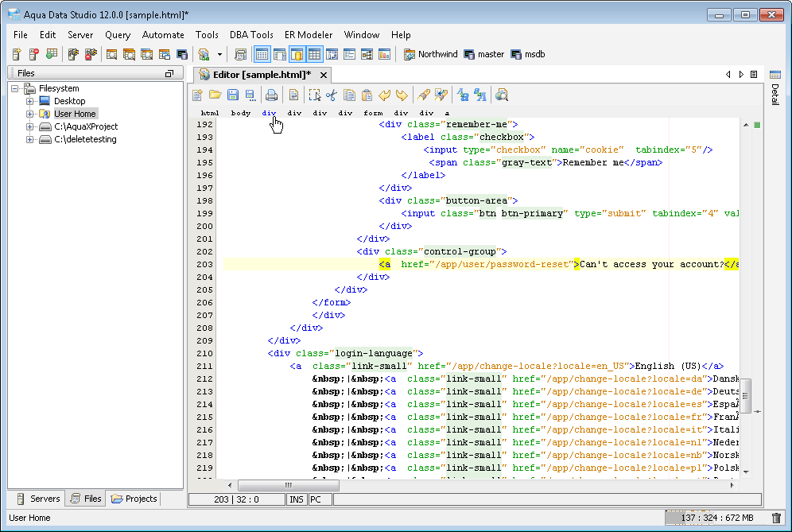This screenshot has width=792, height=532.
Task: Open the dropdown arrow in main toolbar
Action: click(219, 54)
